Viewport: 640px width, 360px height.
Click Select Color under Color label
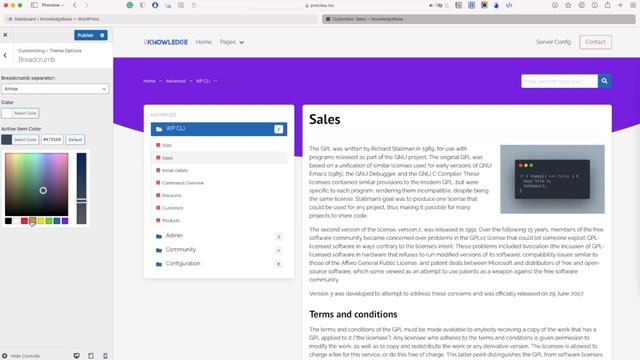coord(25,113)
